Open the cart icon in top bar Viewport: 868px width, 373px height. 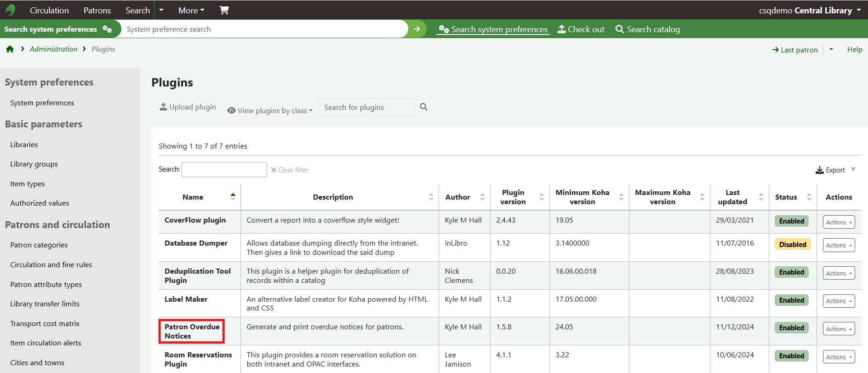pyautogui.click(x=224, y=10)
